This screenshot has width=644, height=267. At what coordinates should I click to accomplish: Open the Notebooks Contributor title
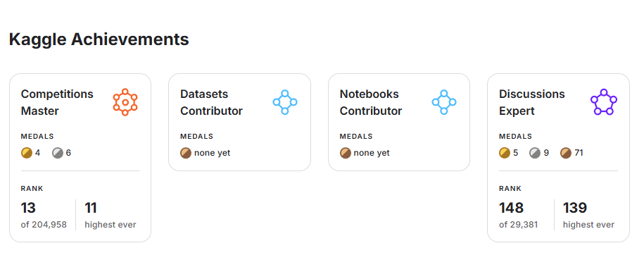pos(371,102)
